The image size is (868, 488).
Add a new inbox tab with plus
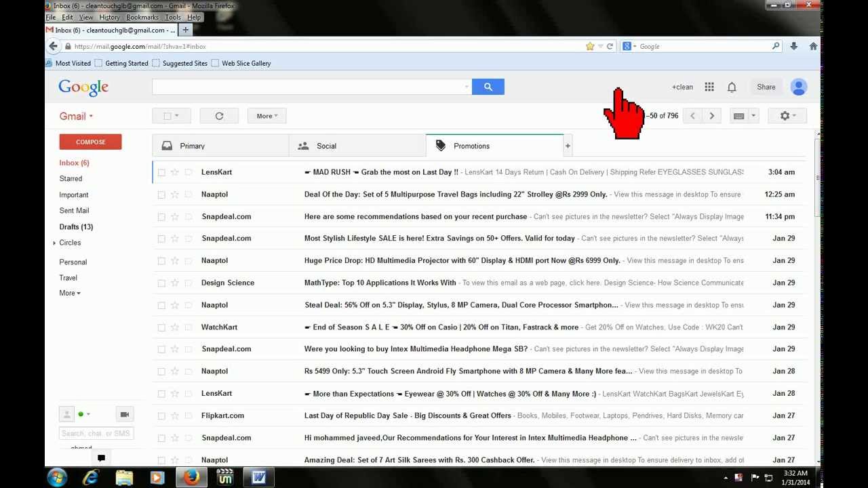click(568, 146)
